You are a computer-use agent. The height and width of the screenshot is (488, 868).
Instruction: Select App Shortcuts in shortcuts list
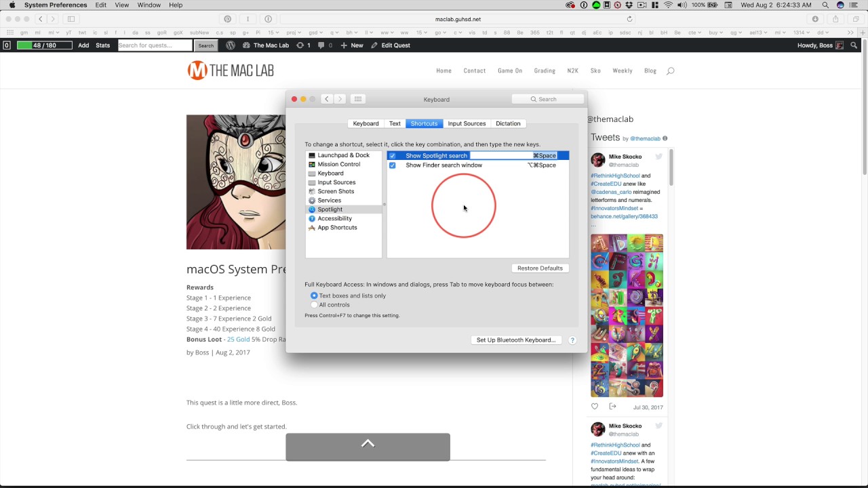(x=344, y=228)
